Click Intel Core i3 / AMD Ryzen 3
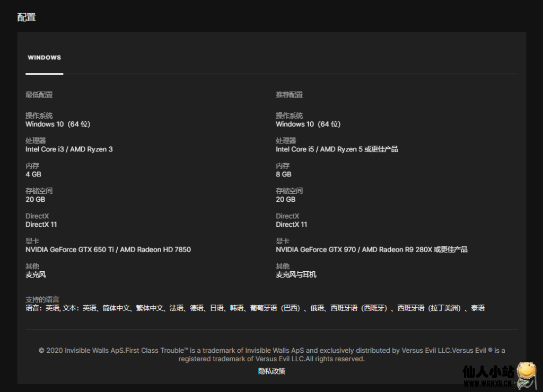The width and height of the screenshot is (543, 392). coord(69,149)
